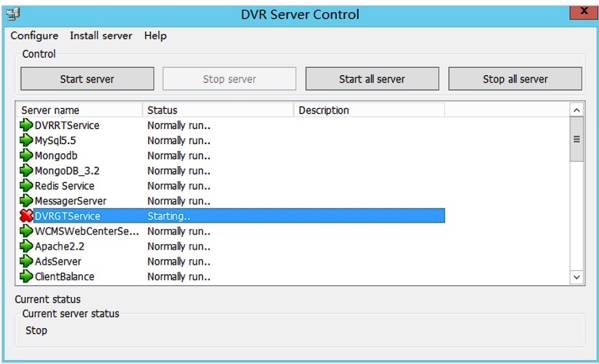Click the red X icon beside DVRGTService

click(x=26, y=216)
